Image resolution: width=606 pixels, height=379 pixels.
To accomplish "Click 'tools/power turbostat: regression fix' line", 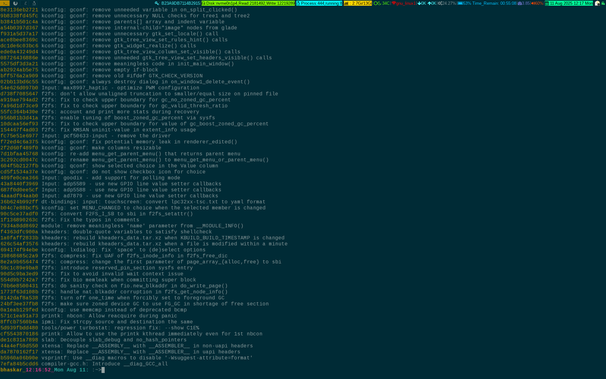I will pyautogui.click(x=100, y=328).
